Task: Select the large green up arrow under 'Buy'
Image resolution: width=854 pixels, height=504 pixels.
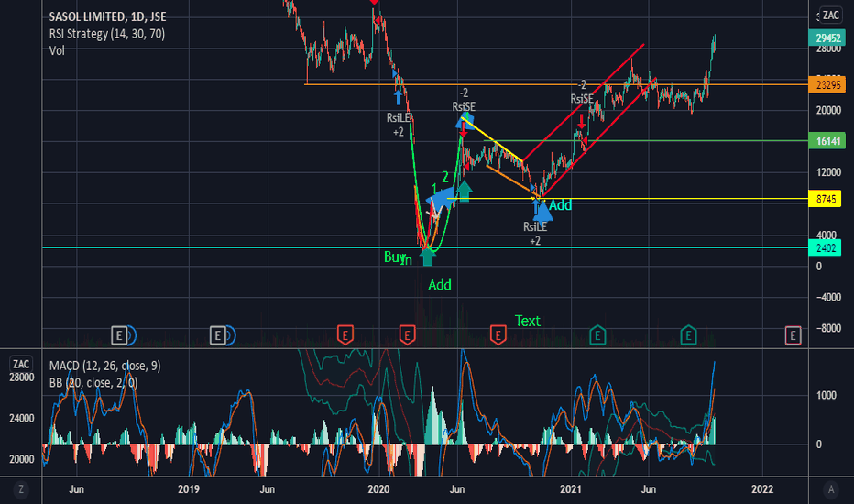Action: pos(428,257)
